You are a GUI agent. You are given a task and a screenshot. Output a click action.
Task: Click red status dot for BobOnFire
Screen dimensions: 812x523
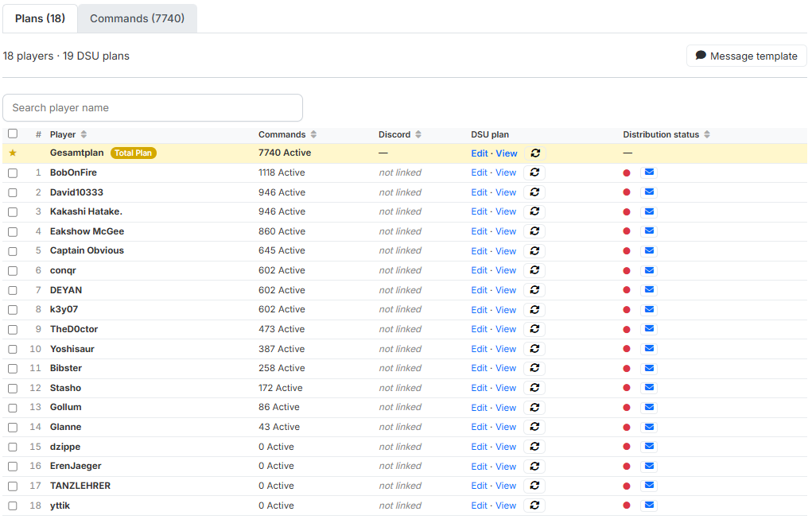pyautogui.click(x=627, y=172)
